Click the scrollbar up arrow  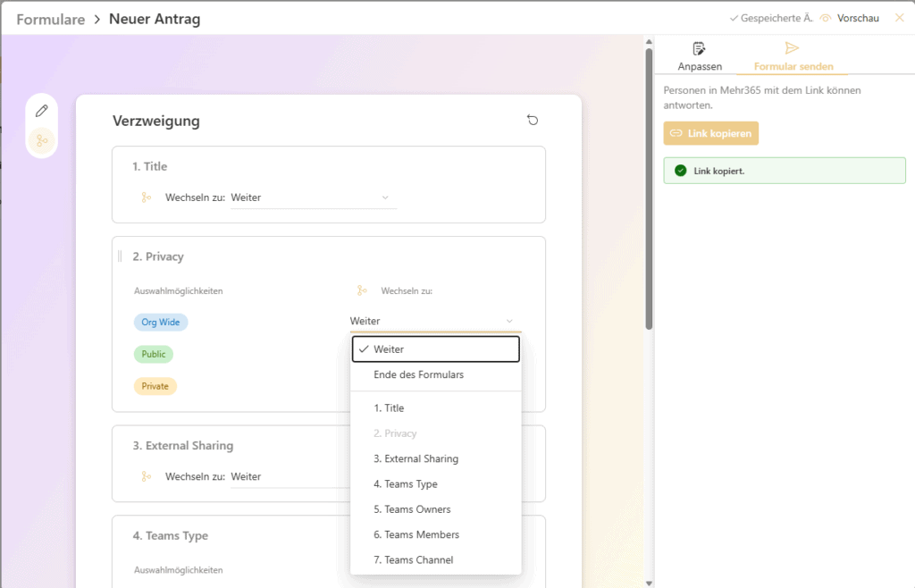pos(649,42)
